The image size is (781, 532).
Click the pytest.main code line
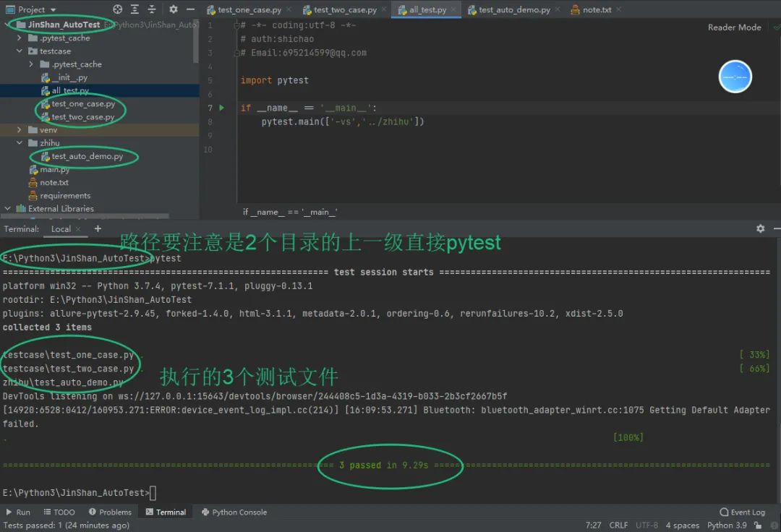coord(343,121)
